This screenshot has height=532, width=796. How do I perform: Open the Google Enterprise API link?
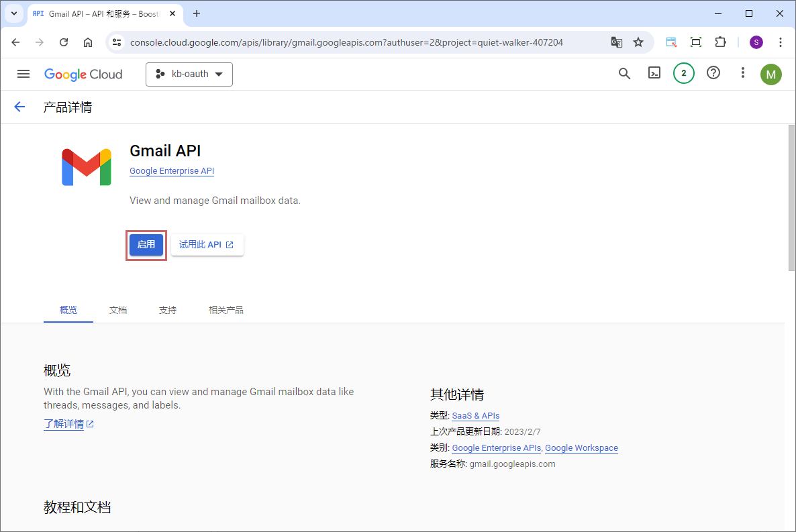[172, 171]
